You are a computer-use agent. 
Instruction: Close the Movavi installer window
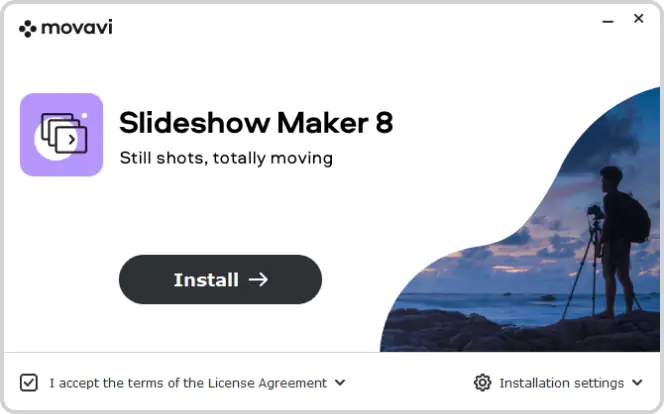click(x=638, y=19)
